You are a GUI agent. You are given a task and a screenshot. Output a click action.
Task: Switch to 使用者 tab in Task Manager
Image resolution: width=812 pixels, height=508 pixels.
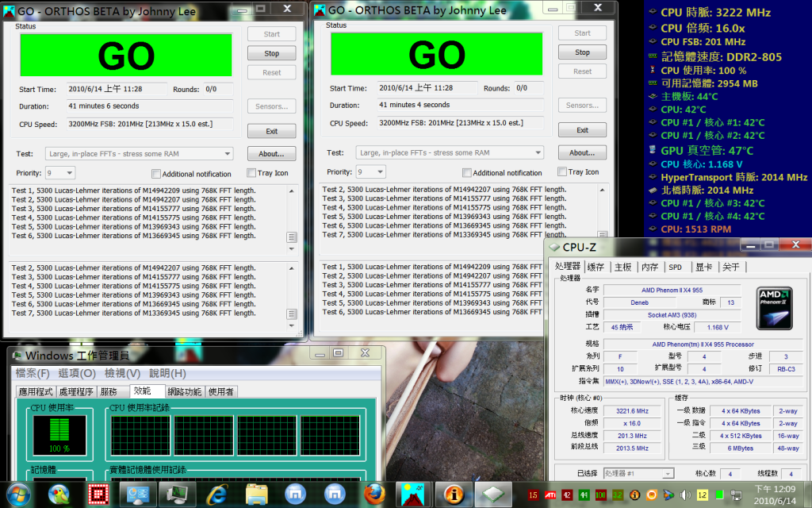pyautogui.click(x=220, y=392)
